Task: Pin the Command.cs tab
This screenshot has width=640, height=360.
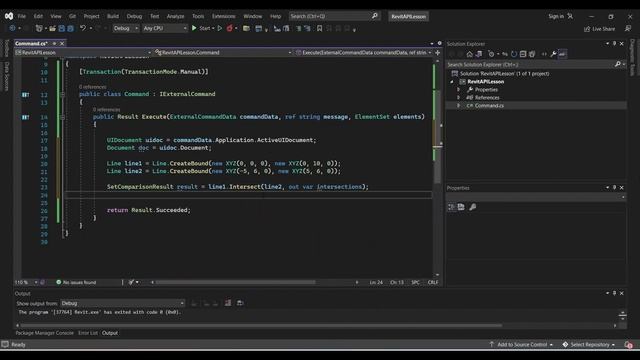Action: pyautogui.click(x=54, y=43)
